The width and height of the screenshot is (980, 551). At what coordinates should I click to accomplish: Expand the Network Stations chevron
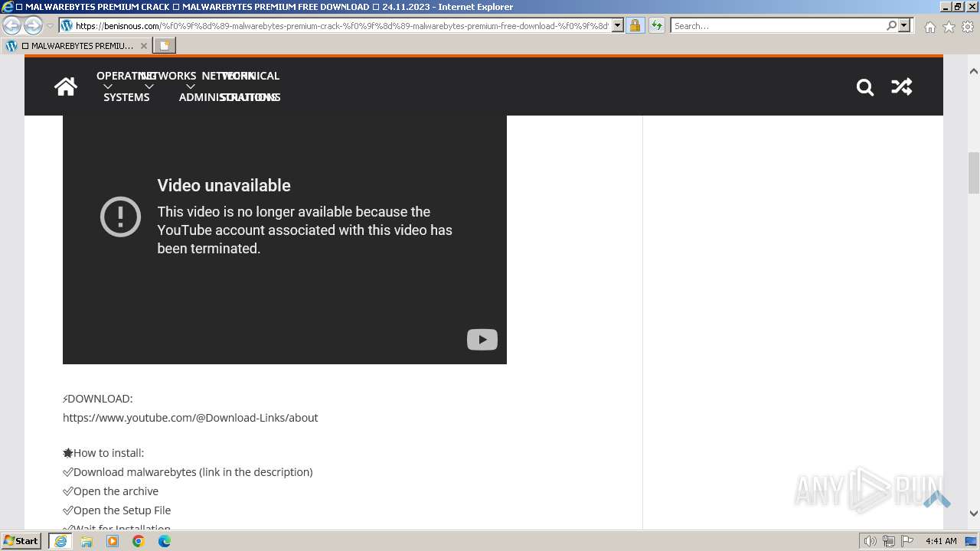pos(191,86)
